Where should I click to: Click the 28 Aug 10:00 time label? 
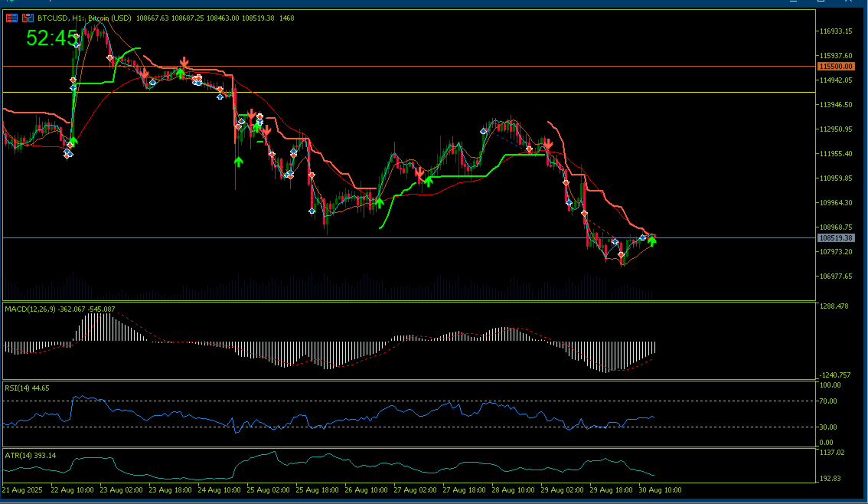click(513, 490)
